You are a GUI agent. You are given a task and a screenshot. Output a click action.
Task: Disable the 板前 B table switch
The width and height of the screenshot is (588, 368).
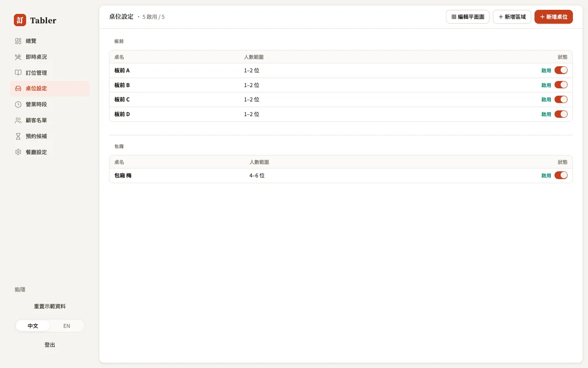pos(561,85)
